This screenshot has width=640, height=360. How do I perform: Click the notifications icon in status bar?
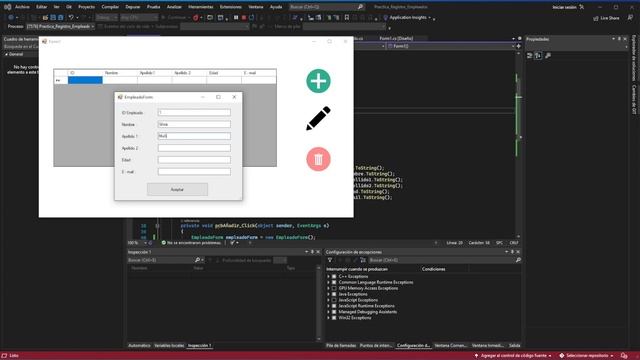[624, 356]
